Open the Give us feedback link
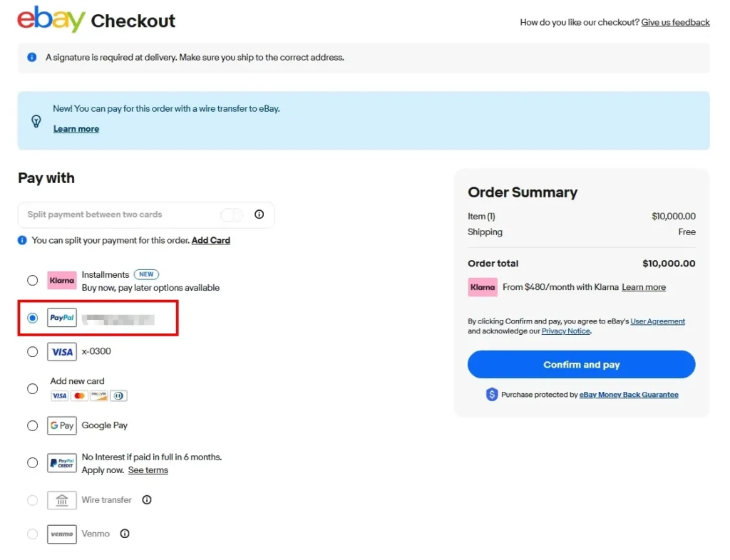This screenshot has height=560, width=730. [675, 23]
